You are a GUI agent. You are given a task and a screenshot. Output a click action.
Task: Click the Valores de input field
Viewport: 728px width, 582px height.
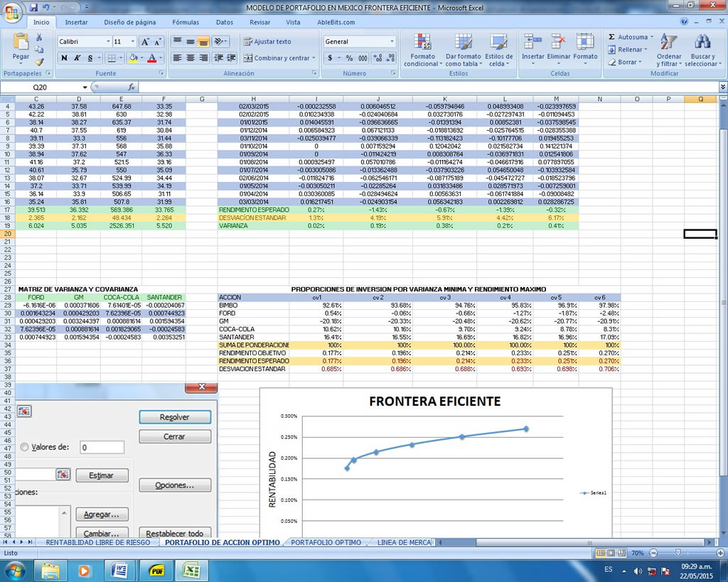point(102,448)
